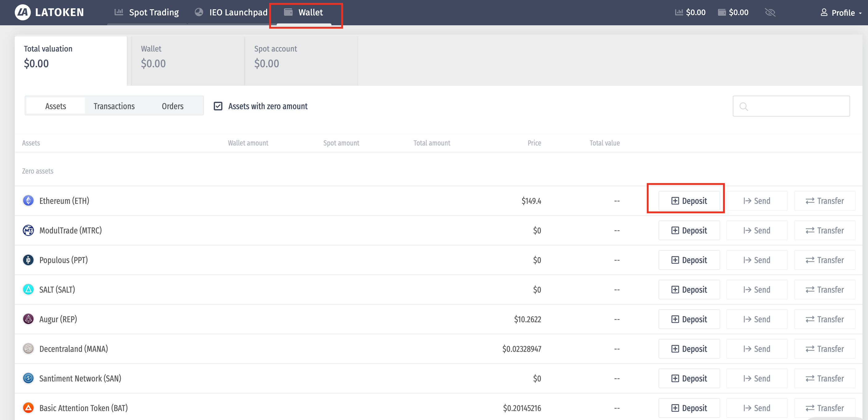
Task: Click the LATOKEN logo icon
Action: point(22,12)
